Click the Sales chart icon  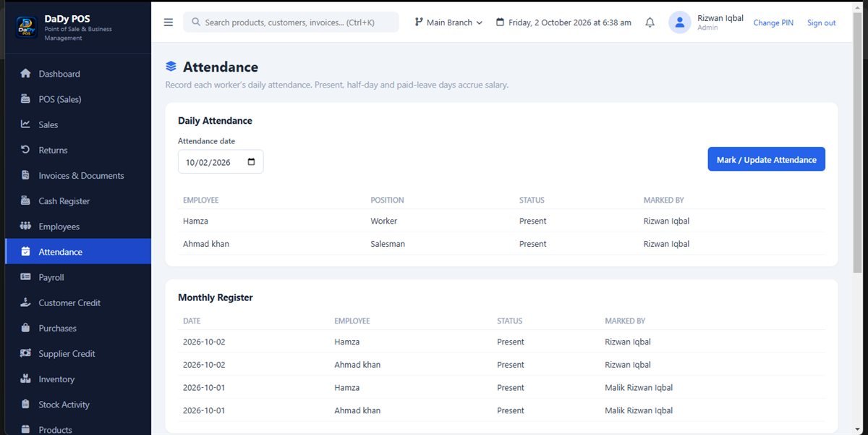(25, 124)
